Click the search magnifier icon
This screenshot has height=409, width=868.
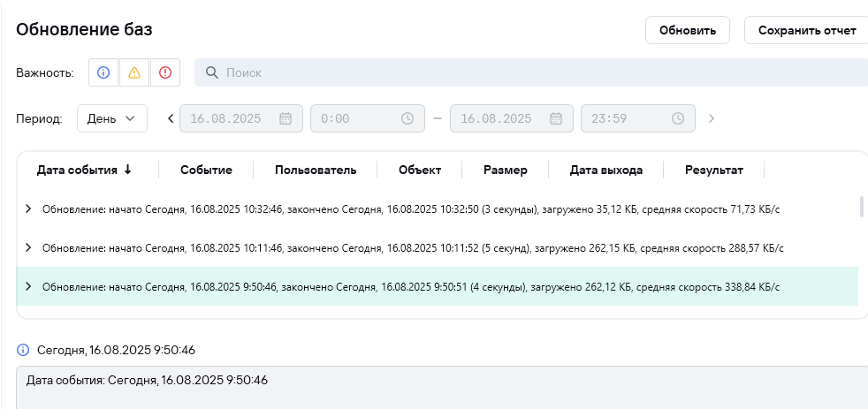click(x=212, y=72)
